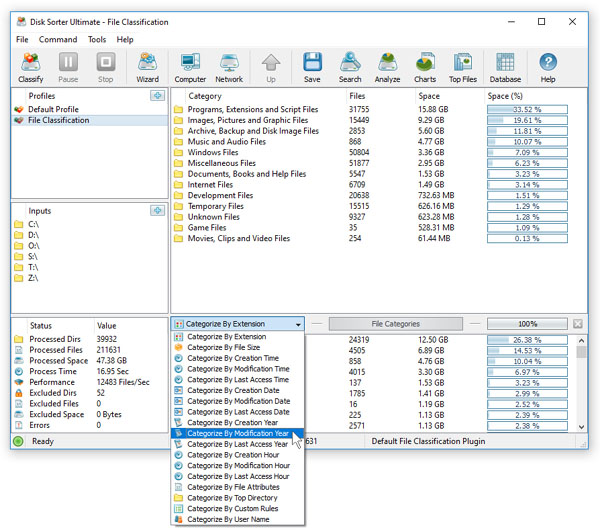The image size is (600, 532).
Task: Add a new input with plus icon
Action: coord(157,211)
